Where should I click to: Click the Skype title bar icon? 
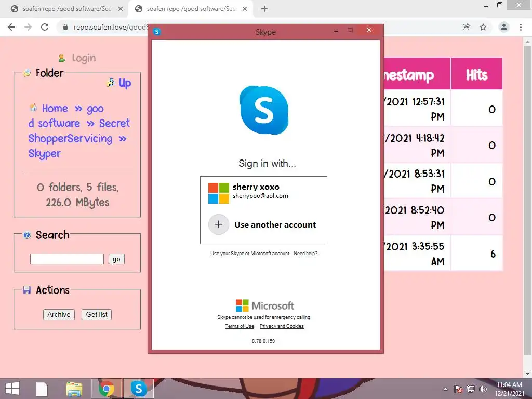click(157, 32)
